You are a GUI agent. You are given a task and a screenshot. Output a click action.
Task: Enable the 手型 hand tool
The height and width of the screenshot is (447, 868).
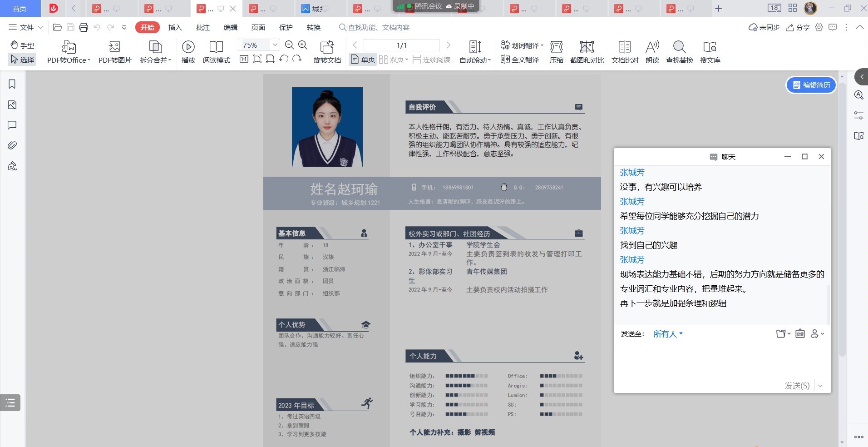(x=22, y=45)
